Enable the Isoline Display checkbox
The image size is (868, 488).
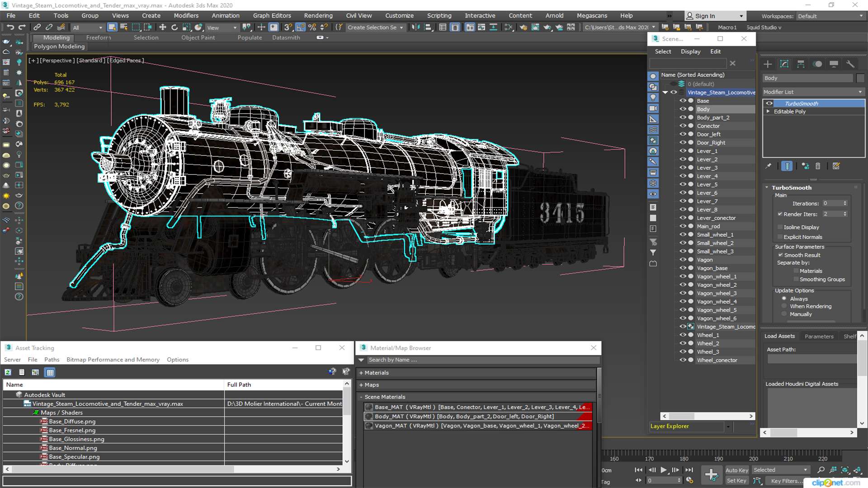coord(780,227)
